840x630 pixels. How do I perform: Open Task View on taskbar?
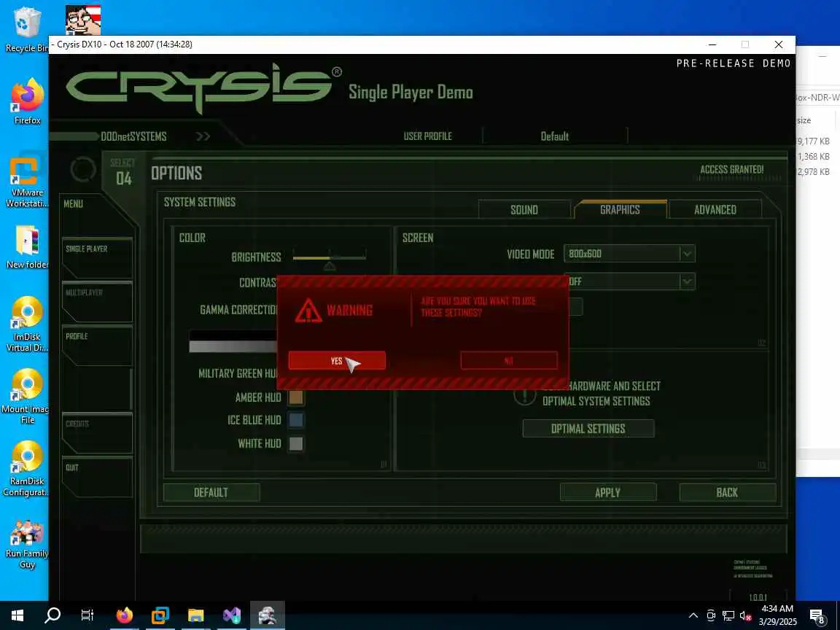click(x=87, y=615)
